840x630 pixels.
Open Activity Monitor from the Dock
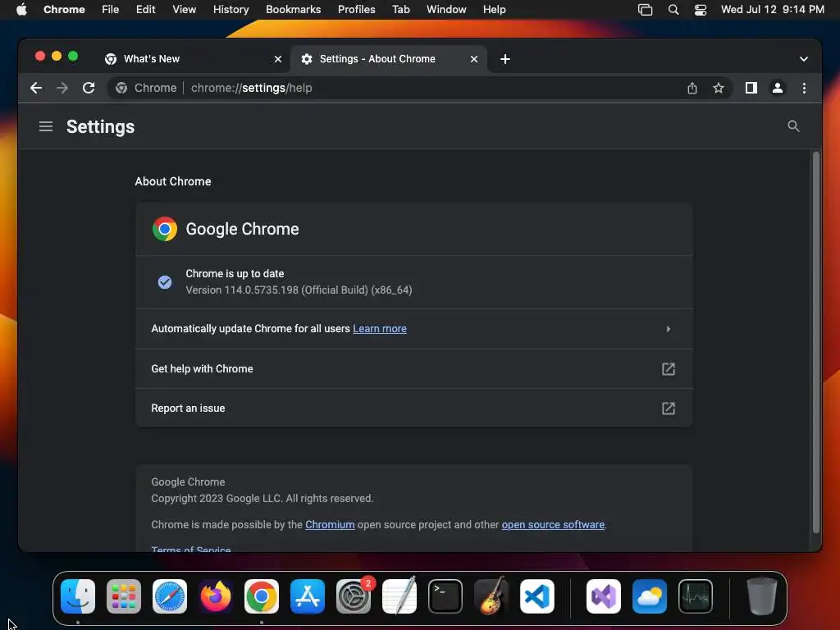tap(696, 596)
